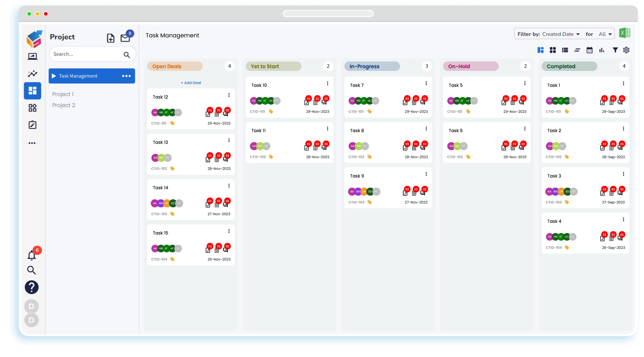Switch to grid view

click(552, 50)
